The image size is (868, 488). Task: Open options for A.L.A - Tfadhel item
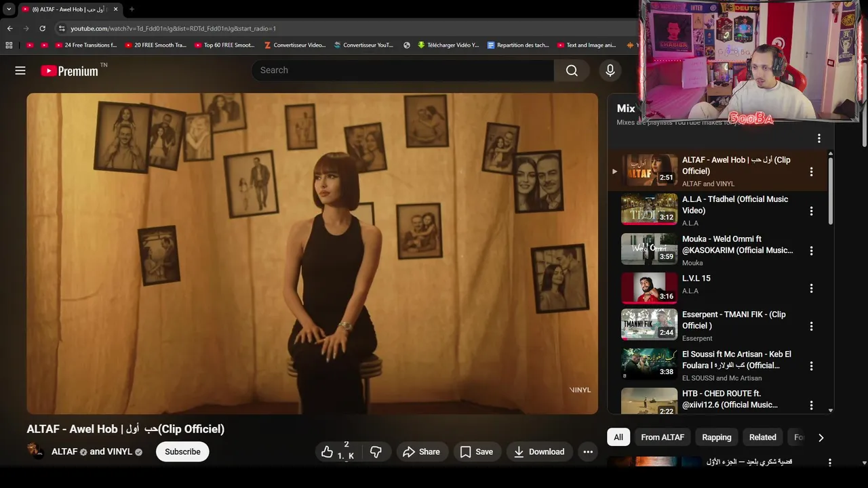pos(811,211)
